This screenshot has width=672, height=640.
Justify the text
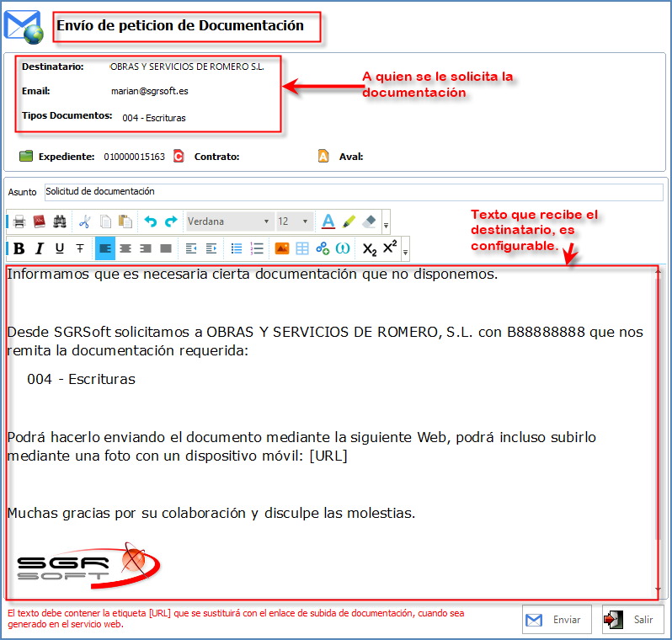pyautogui.click(x=166, y=248)
